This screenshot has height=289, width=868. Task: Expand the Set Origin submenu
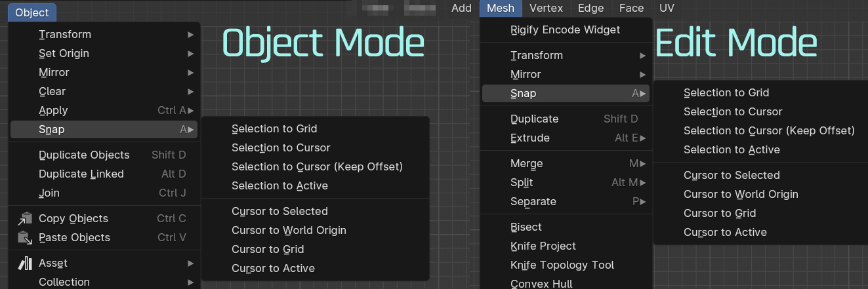click(x=190, y=53)
